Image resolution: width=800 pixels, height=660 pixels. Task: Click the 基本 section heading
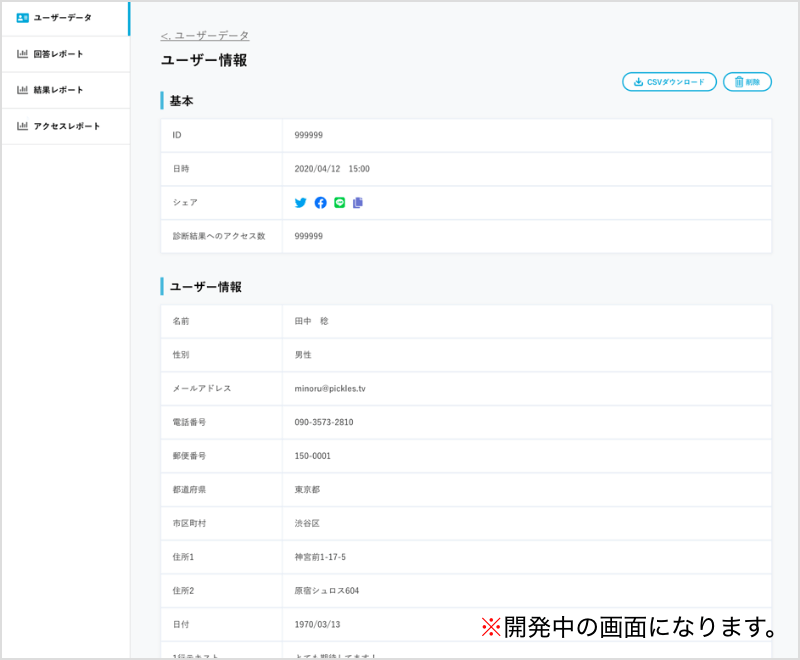[x=181, y=101]
